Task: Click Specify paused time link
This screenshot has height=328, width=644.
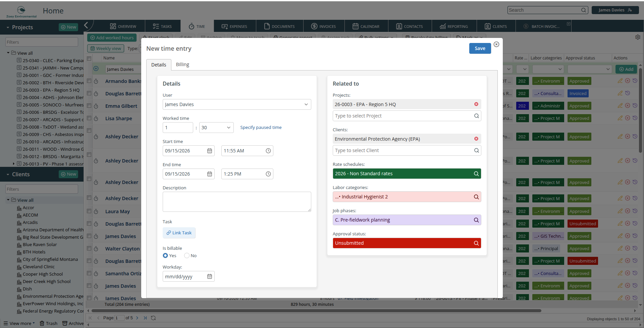Action: tap(261, 127)
